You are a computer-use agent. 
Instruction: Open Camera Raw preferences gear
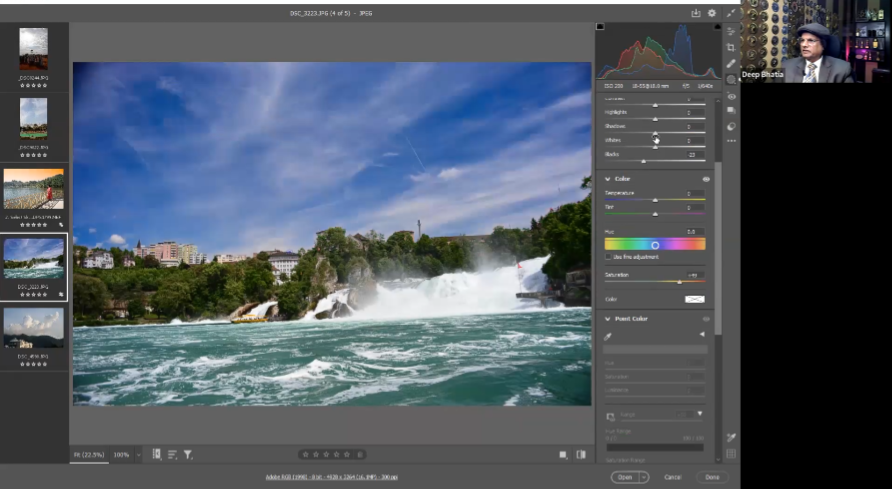coord(712,13)
